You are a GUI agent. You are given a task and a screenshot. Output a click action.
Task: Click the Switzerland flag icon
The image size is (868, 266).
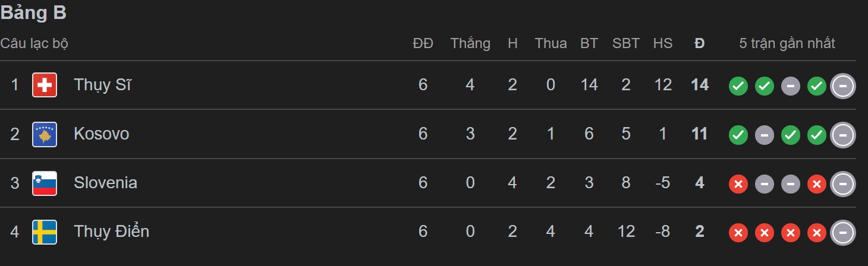pyautogui.click(x=45, y=85)
